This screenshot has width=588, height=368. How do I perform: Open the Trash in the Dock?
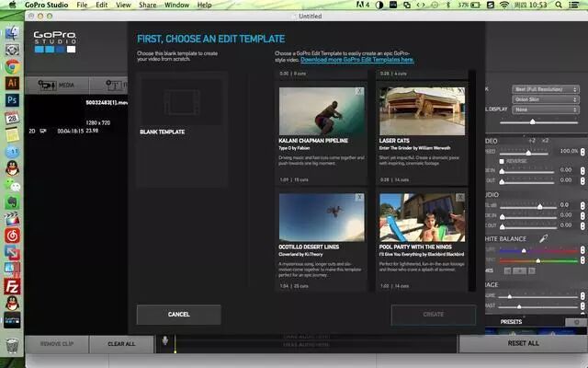[12, 345]
